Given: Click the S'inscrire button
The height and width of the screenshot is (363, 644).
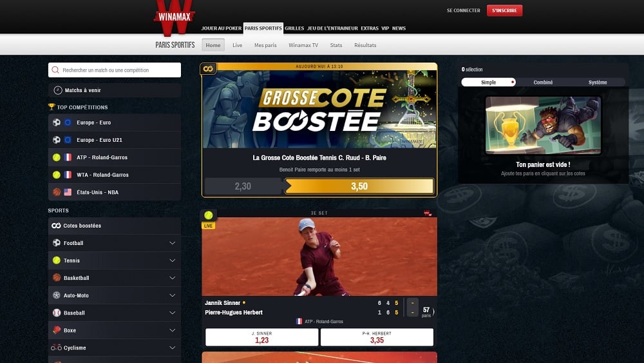Looking at the screenshot, I should tap(504, 10).
